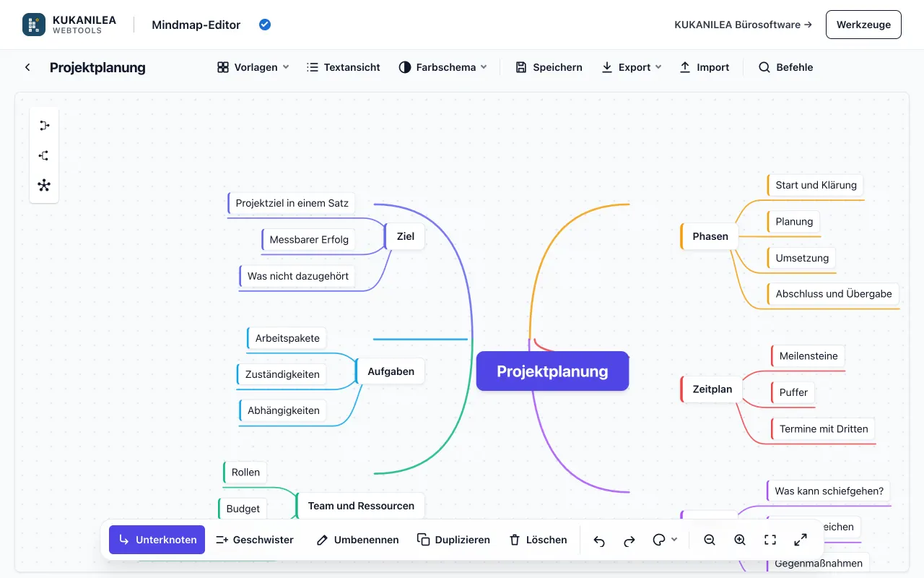
Task: Select the left-branching tree layout icon
Action: pyautogui.click(x=44, y=155)
